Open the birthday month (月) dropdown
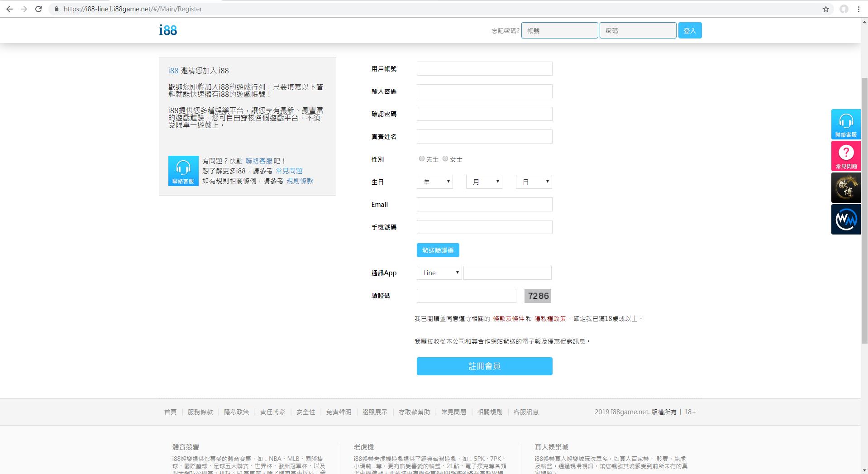Screen dimensions: 868x474 [x=484, y=182]
